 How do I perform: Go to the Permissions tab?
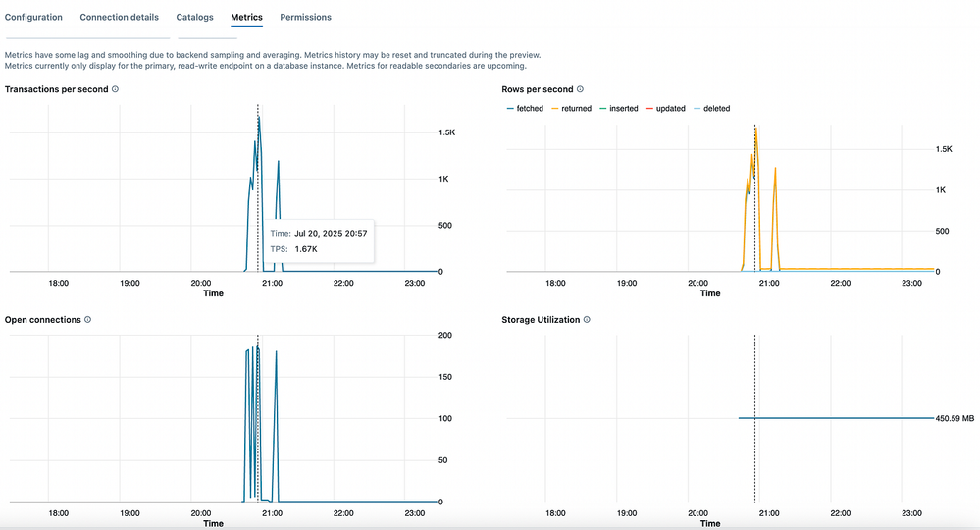[305, 18]
